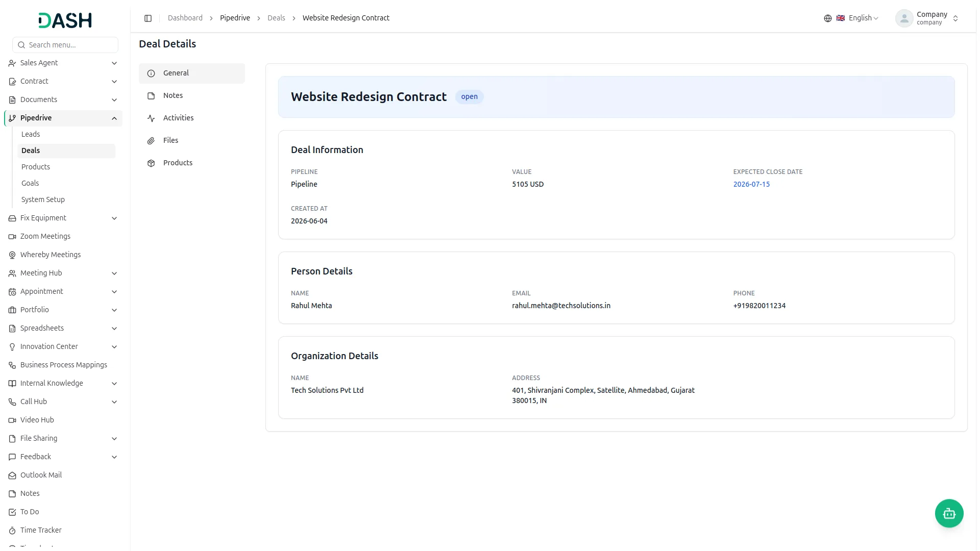Open the green chatbot assistant button
Viewport: 980px width, 551px height.
(949, 513)
